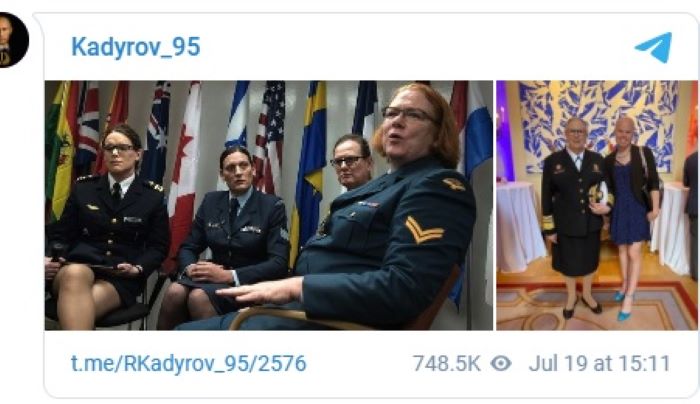Click the 748.5K view count
The width and height of the screenshot is (700, 404).
tap(446, 363)
